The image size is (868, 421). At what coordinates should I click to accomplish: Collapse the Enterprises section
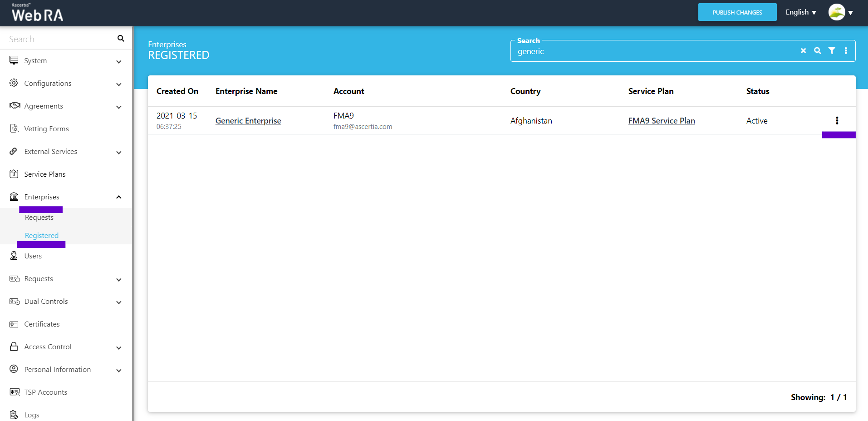[119, 197]
